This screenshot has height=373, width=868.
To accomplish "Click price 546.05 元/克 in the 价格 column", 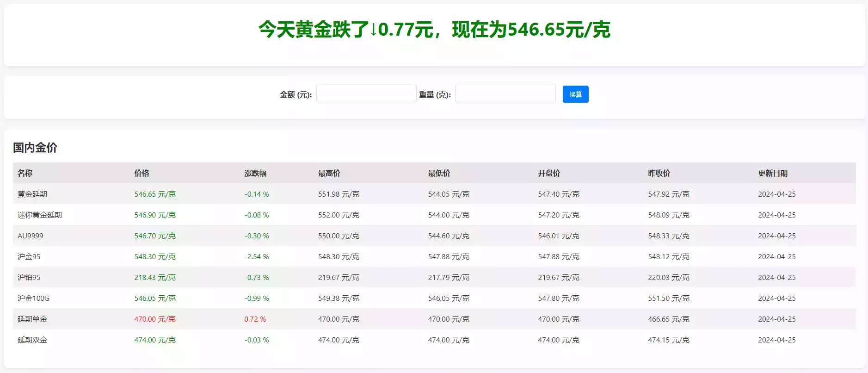I will click(x=155, y=298).
